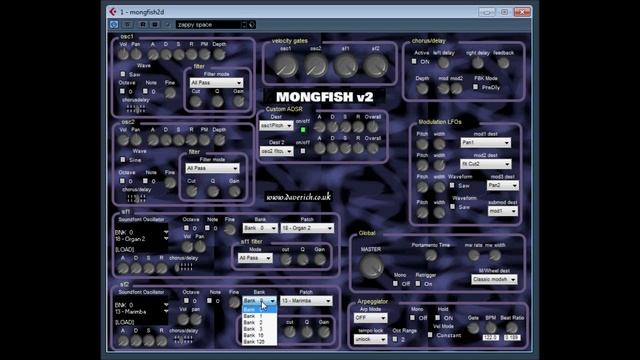This screenshot has height=360, width=640.
Task: Select Bank 16 from the open list
Action: [259, 335]
